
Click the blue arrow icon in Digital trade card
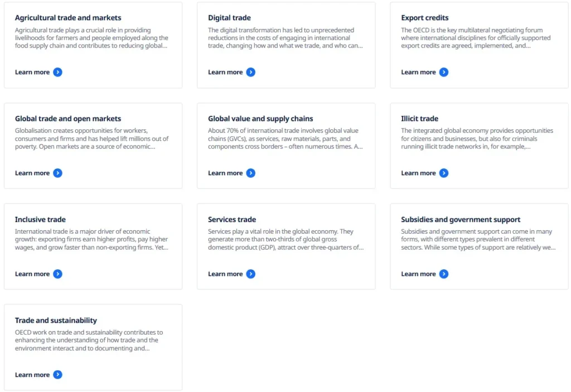(251, 72)
